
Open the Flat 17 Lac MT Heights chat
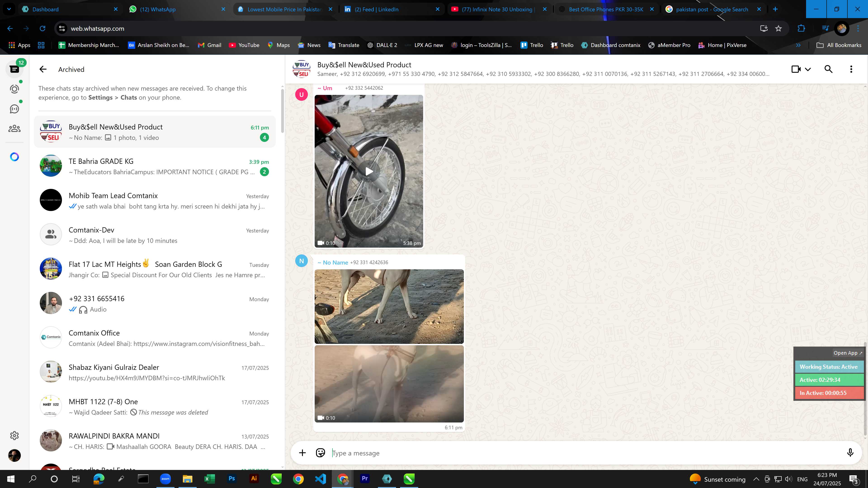pyautogui.click(x=155, y=269)
